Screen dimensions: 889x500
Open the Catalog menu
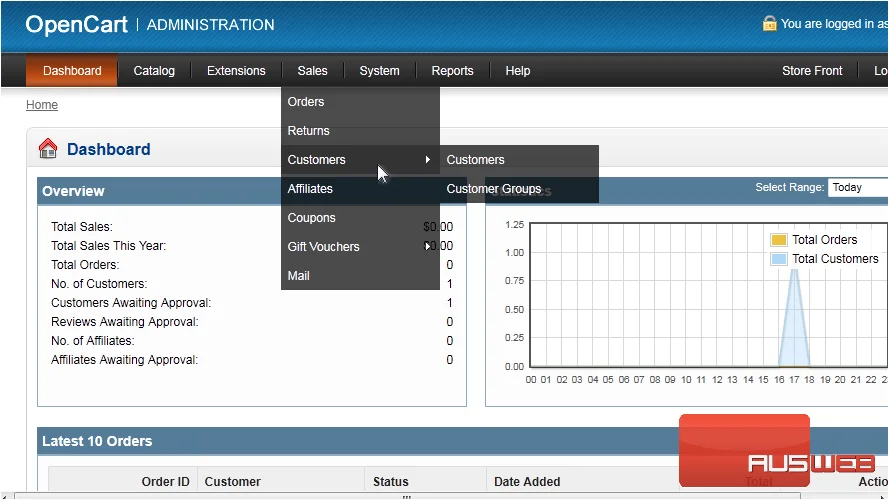(154, 71)
